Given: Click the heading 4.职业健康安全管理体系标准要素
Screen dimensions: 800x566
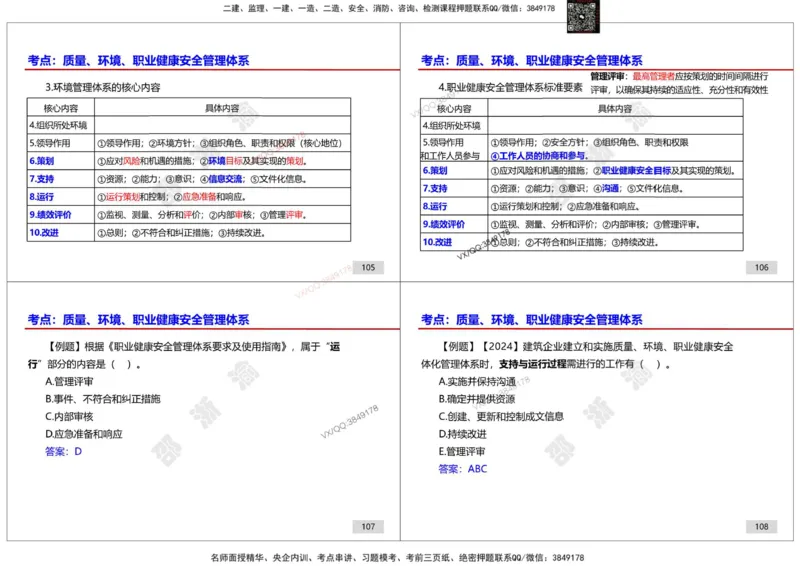Looking at the screenshot, I should pos(510,87).
